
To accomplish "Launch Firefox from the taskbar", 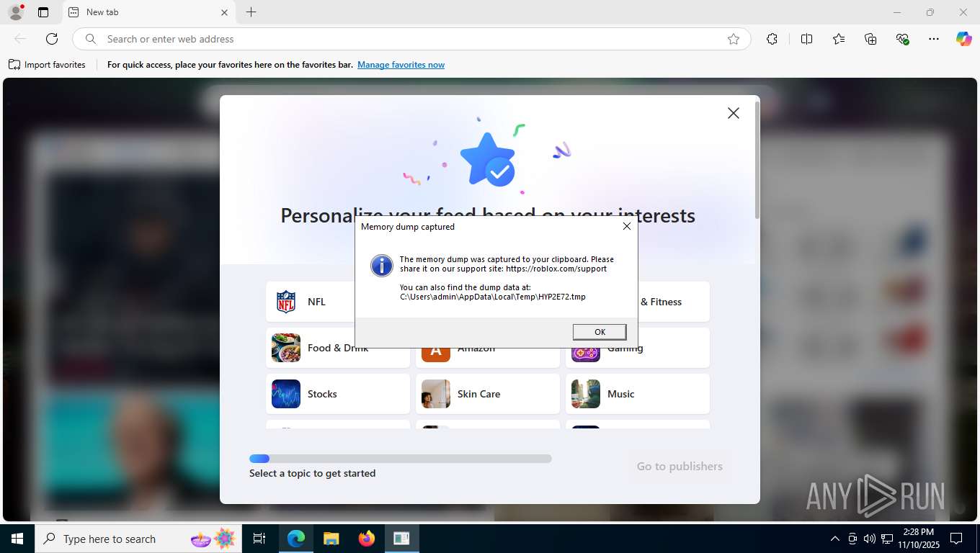I will [367, 539].
